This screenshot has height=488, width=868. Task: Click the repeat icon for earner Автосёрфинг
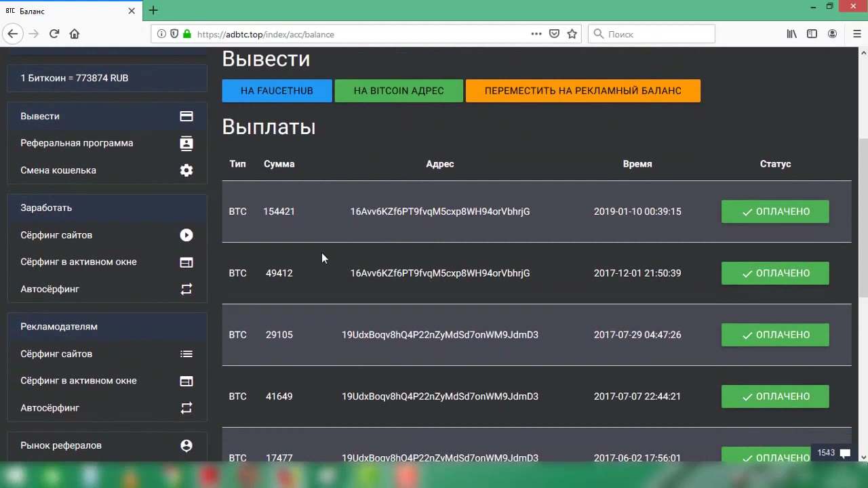pos(186,289)
